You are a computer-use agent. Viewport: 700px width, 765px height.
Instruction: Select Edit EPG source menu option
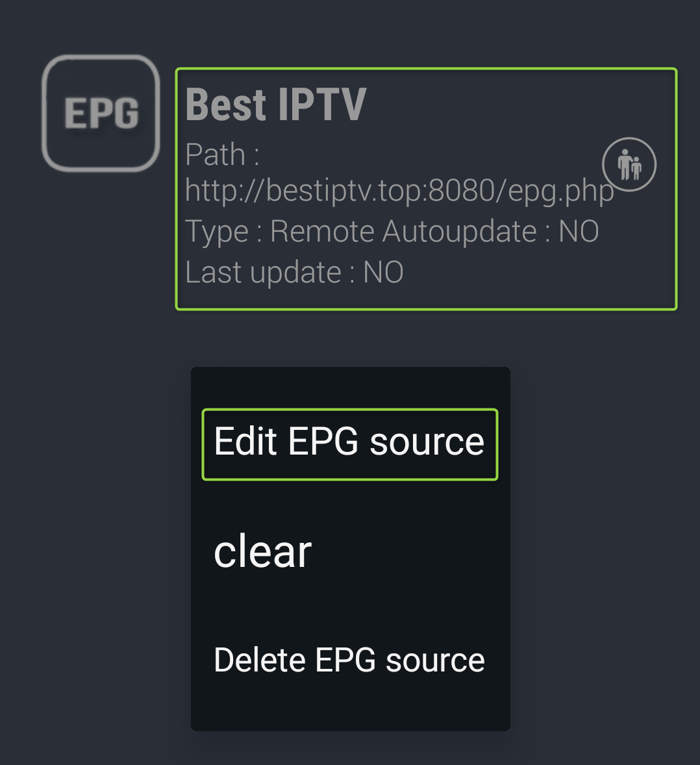click(x=350, y=444)
